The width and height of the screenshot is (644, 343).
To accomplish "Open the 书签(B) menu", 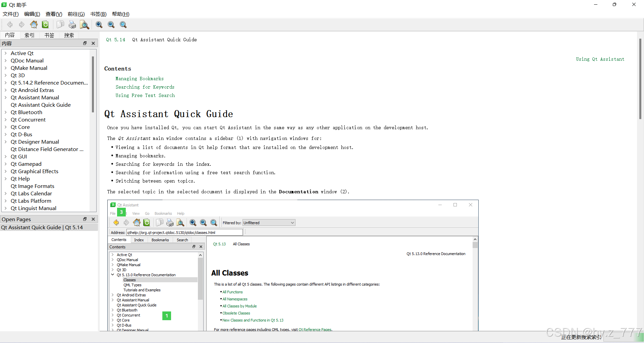I will pos(98,14).
